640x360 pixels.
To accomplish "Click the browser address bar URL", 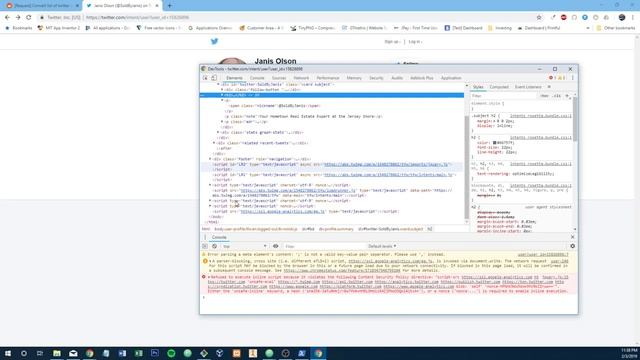I will (137, 18).
